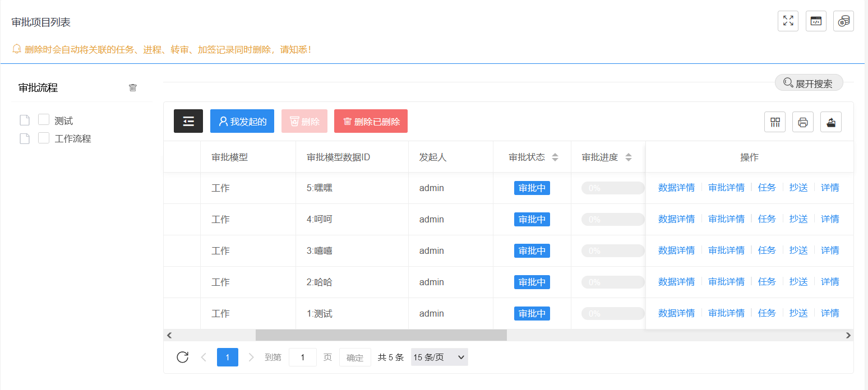
Task: Click the page number input field
Action: tap(302, 357)
